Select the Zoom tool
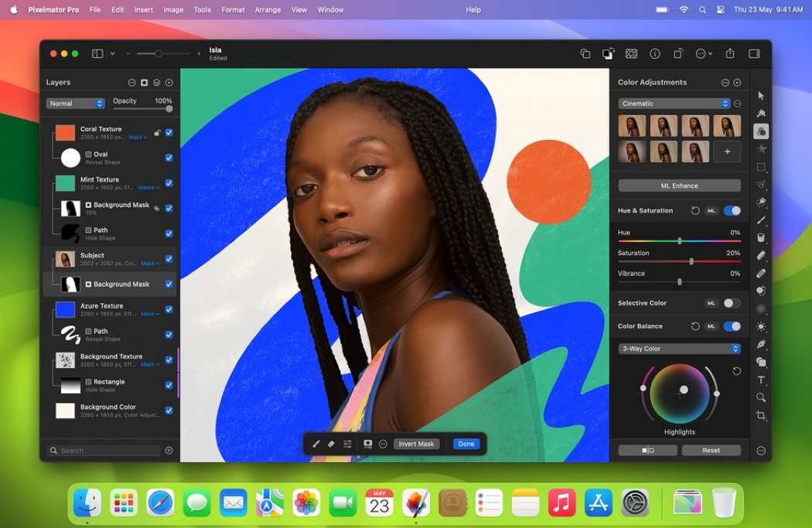 tap(760, 397)
